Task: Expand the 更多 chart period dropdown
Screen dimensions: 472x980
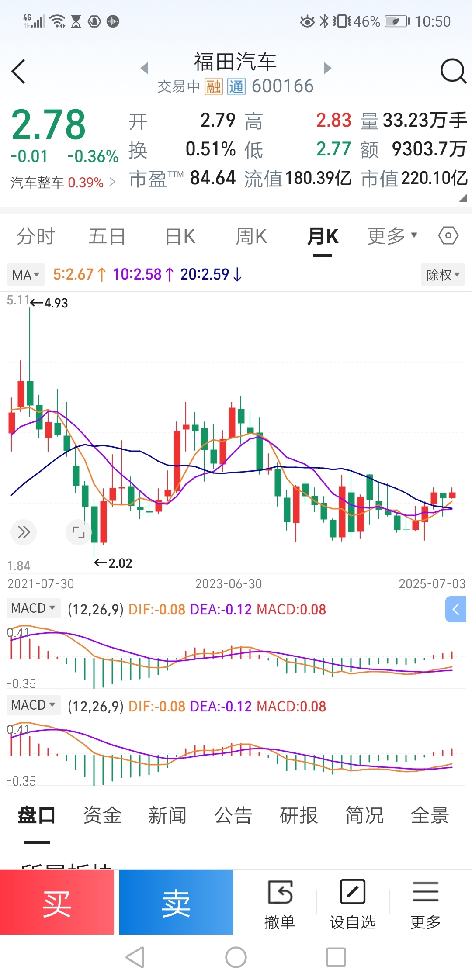Action: 392,236
